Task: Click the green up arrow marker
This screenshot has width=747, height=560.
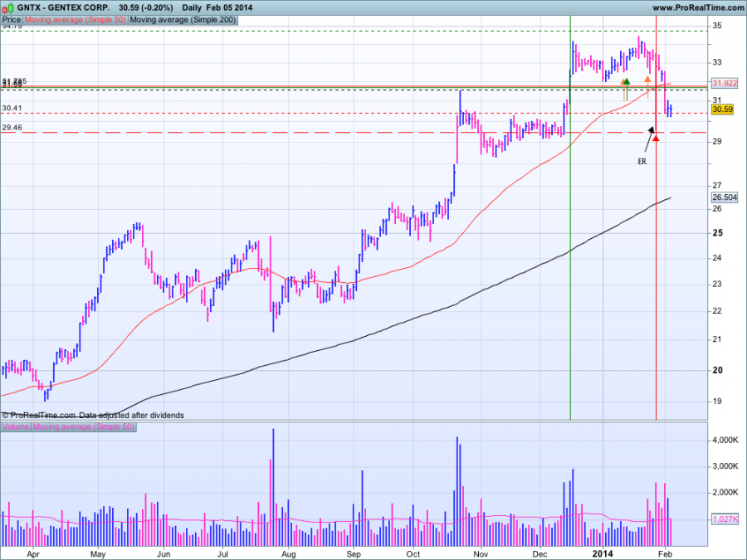Action: tap(627, 89)
